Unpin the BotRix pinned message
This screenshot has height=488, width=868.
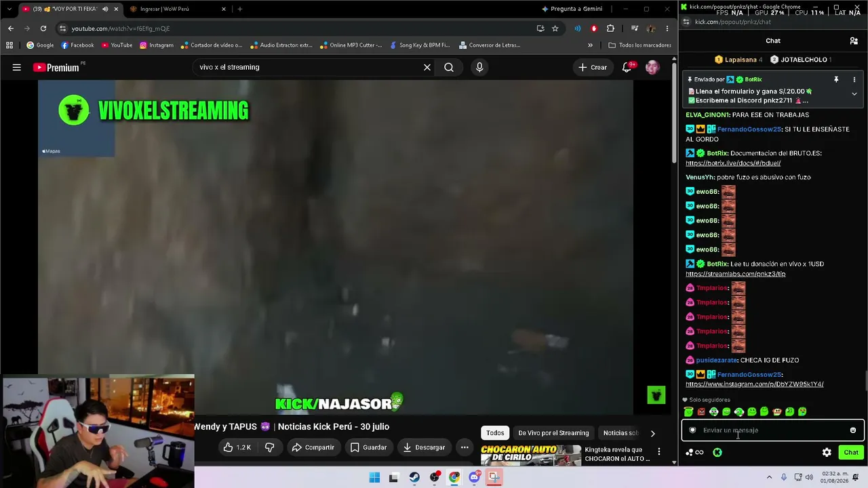pyautogui.click(x=836, y=79)
